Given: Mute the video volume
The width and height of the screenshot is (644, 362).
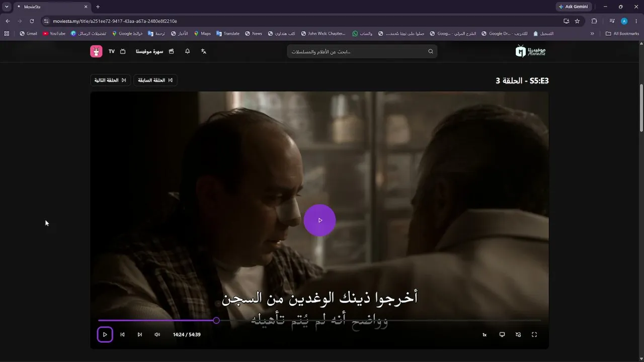Looking at the screenshot, I should 157,334.
